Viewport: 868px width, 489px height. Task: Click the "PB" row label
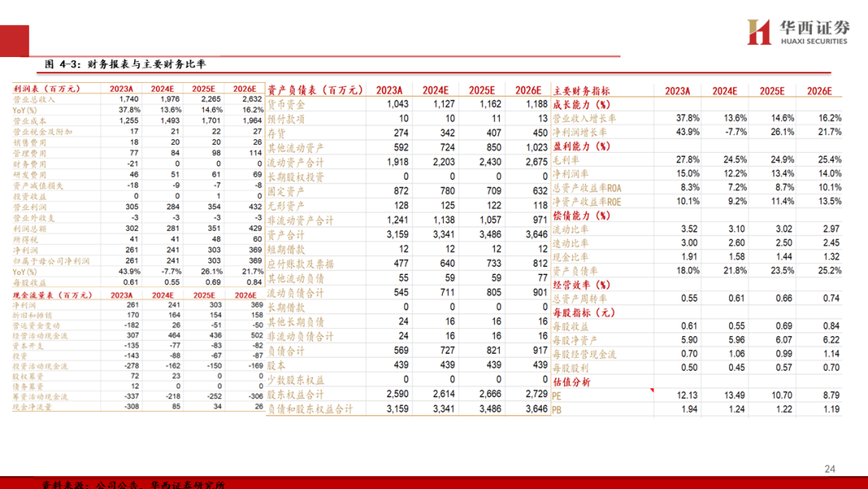click(557, 410)
